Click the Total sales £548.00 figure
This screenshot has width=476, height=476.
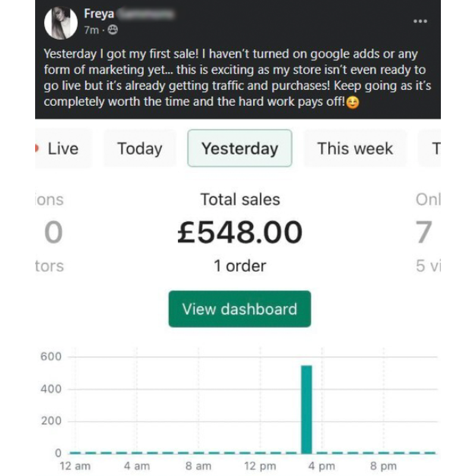[x=239, y=231]
